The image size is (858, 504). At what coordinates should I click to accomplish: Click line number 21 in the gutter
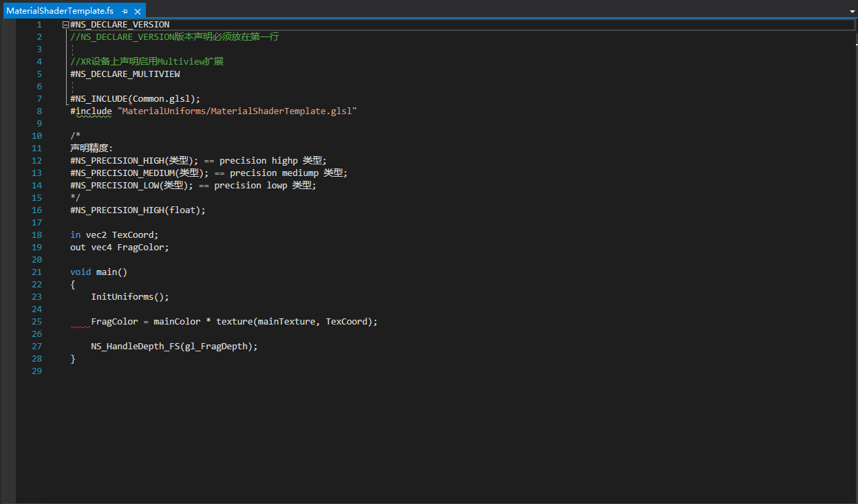click(36, 272)
